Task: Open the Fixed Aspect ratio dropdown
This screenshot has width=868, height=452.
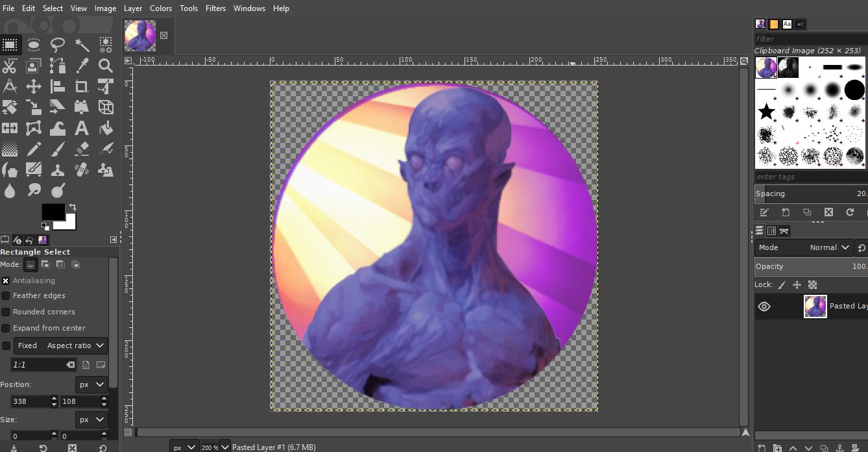Action: coord(61,345)
